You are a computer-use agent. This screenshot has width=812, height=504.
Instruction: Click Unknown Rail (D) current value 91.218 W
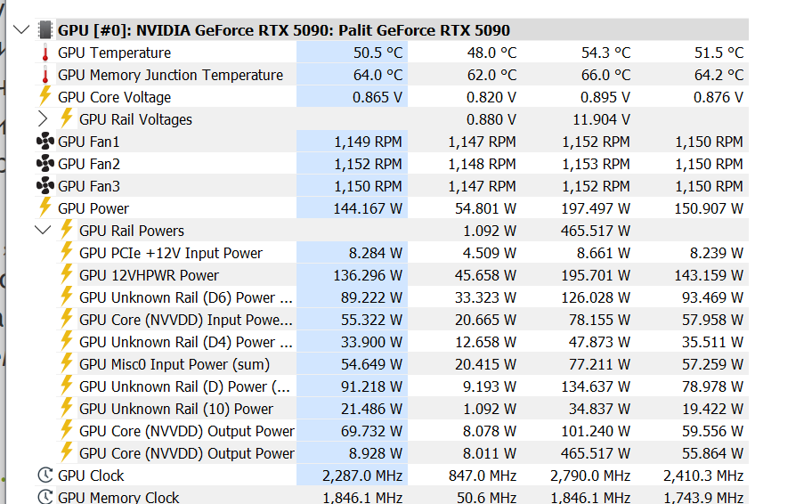click(371, 387)
